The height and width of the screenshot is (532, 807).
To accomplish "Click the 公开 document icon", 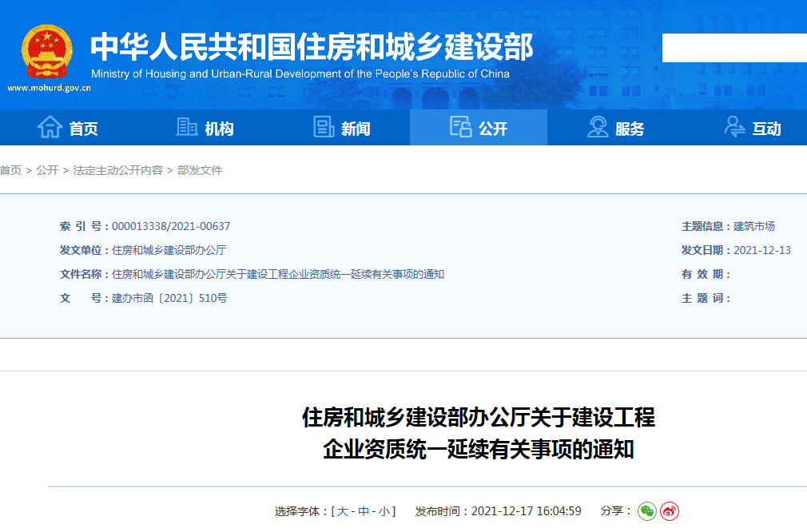I will (460, 126).
